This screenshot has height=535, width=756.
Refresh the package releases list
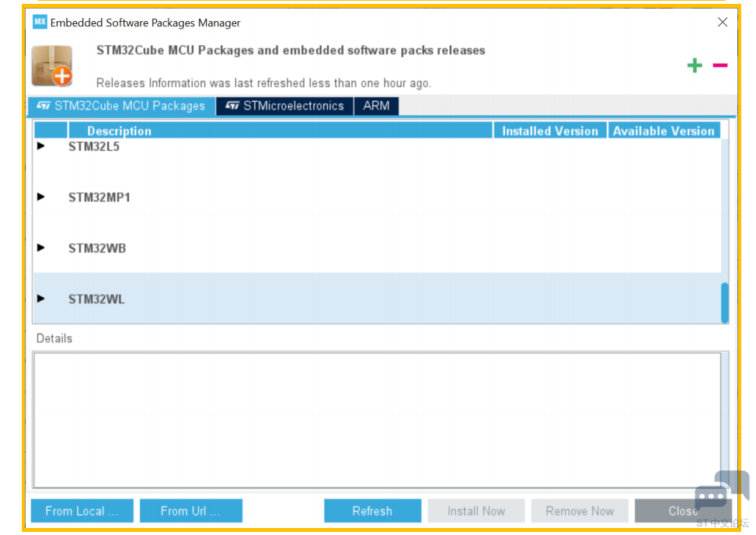coord(372,511)
